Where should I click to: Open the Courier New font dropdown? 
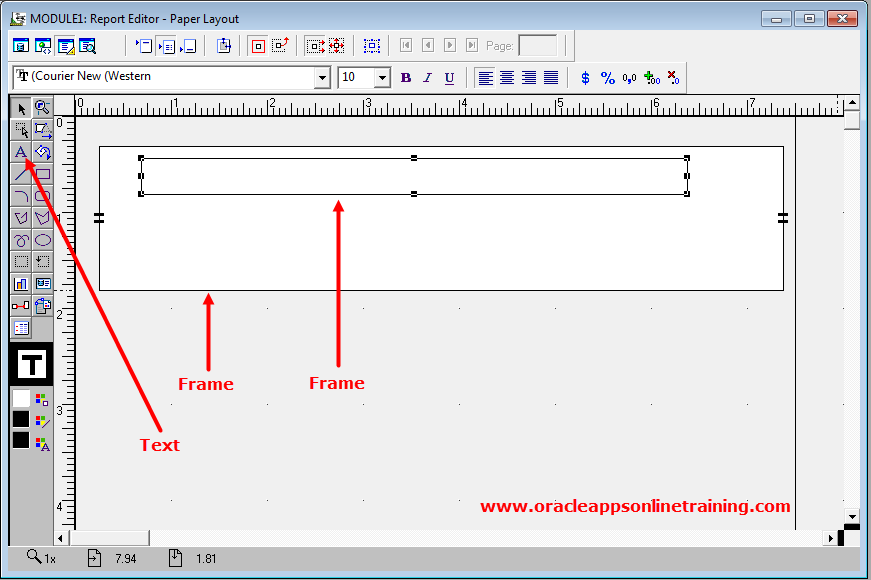click(322, 78)
